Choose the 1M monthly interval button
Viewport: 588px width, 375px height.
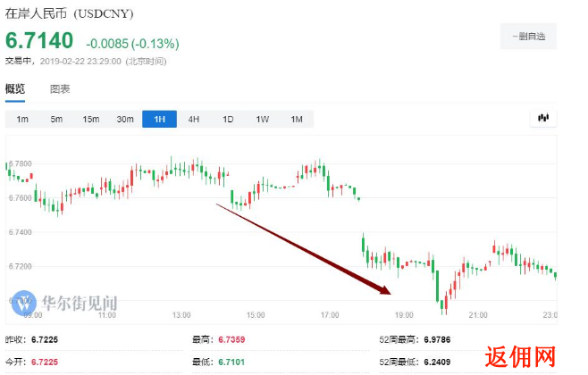[296, 119]
